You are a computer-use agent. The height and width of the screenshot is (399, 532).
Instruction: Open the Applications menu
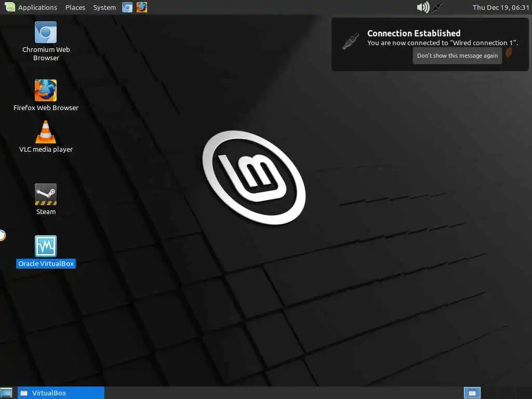pos(37,7)
